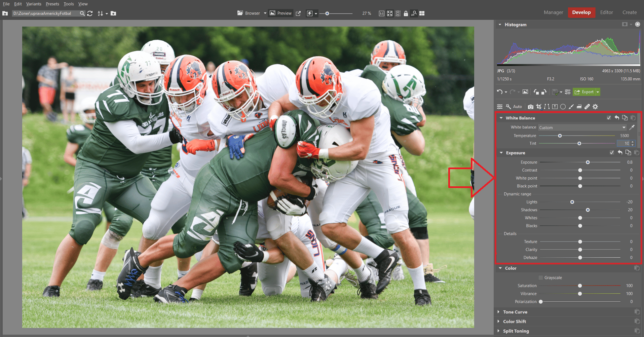Collapse the Histogram panel
Viewport: 644px width, 337px height.
point(500,25)
